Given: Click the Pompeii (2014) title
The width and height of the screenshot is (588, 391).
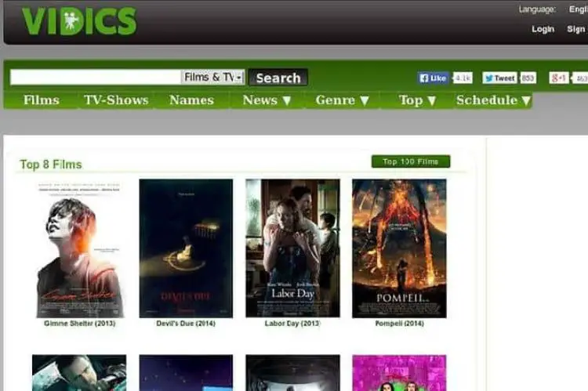Looking at the screenshot, I should [399, 323].
